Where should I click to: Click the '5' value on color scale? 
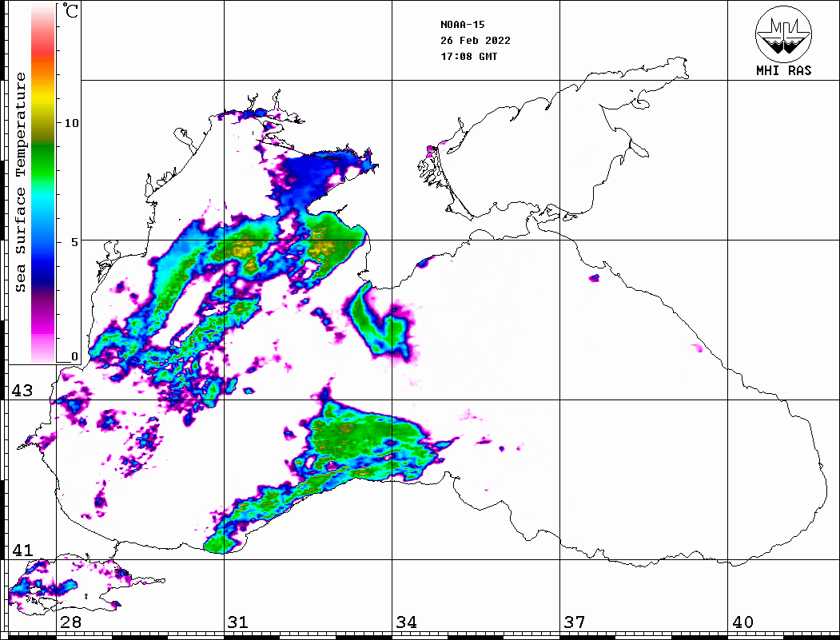75,242
